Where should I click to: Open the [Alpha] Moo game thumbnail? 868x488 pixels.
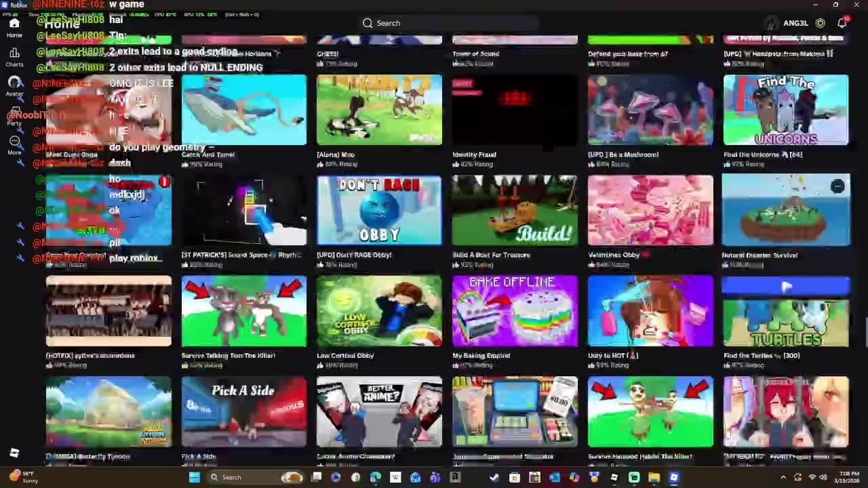[x=379, y=110]
